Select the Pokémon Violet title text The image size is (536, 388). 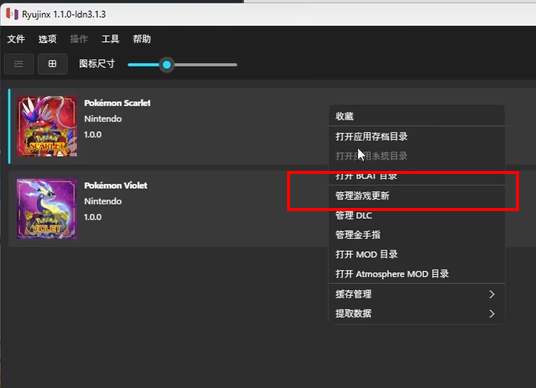(x=116, y=185)
